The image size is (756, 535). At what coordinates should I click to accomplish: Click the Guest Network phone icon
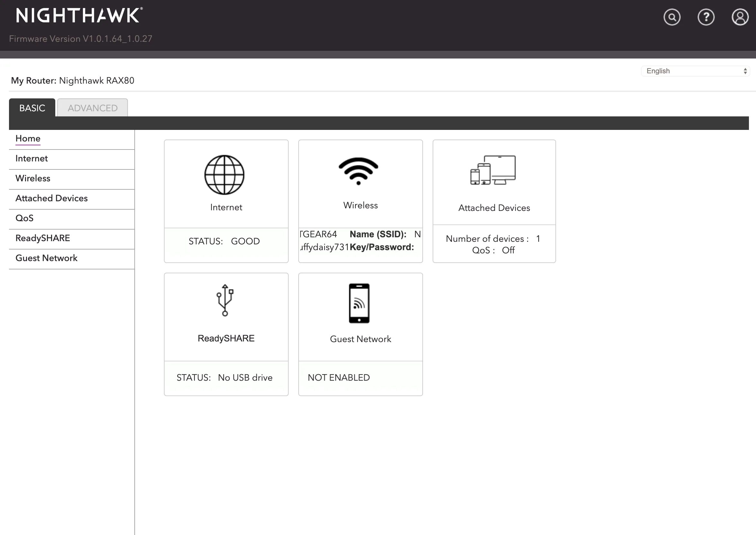coord(359,303)
